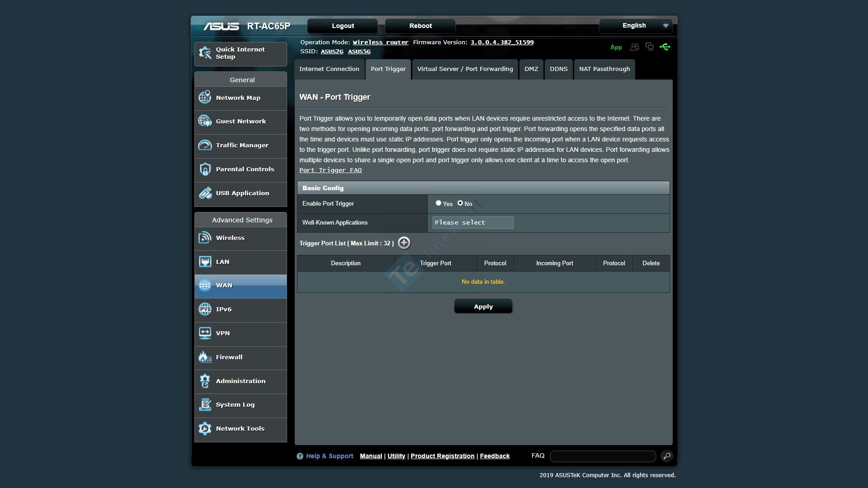Click the Trigger Port column header

[x=435, y=263]
